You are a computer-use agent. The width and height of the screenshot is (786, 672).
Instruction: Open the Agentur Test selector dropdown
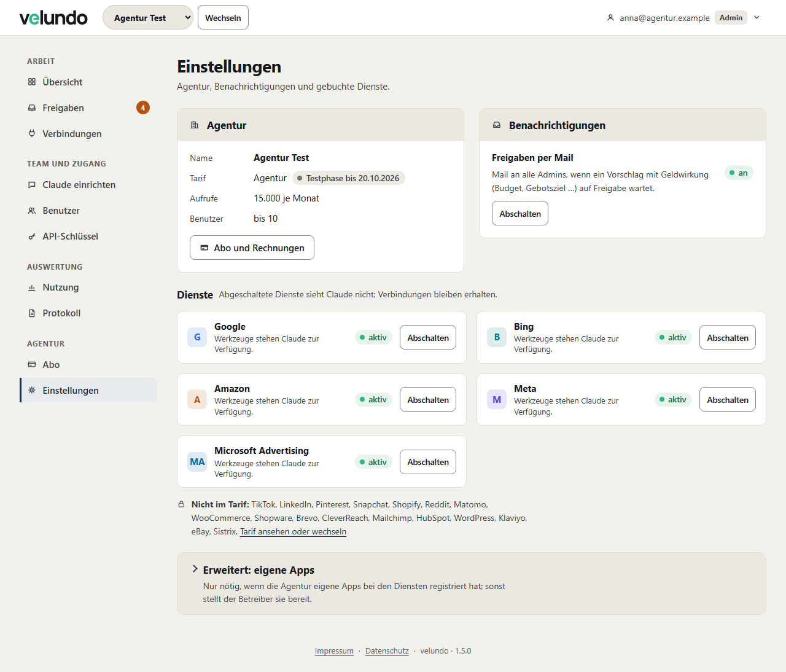click(148, 17)
